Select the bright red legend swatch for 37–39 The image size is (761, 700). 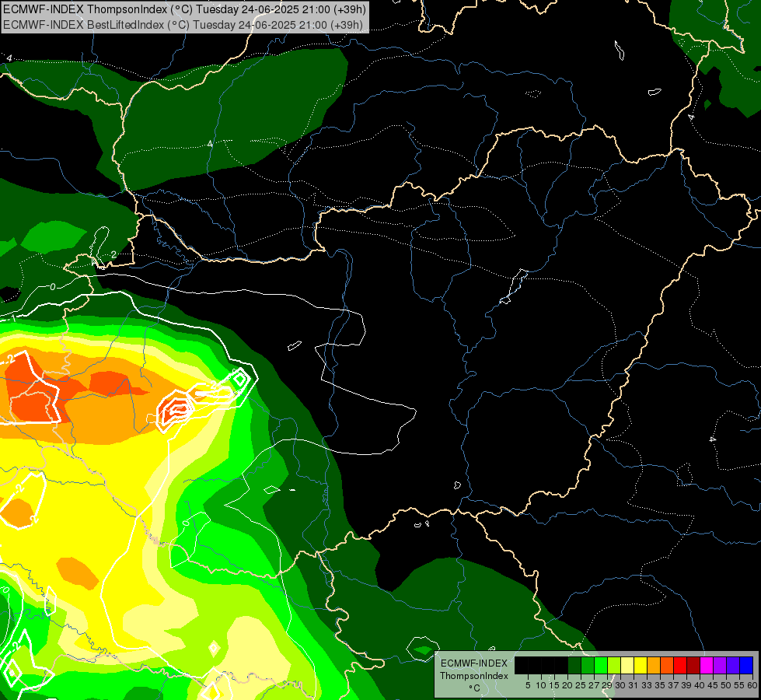[x=680, y=665]
